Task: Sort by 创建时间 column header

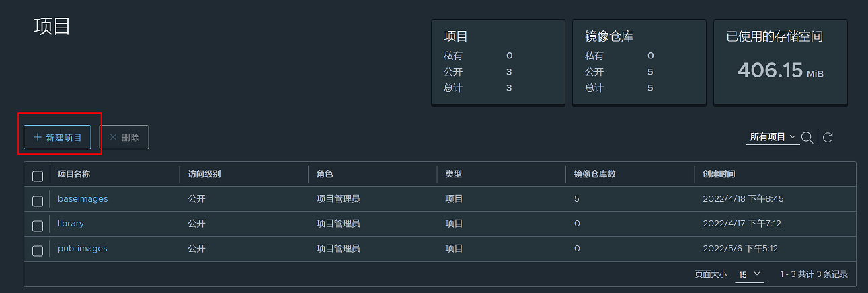Action: [717, 174]
